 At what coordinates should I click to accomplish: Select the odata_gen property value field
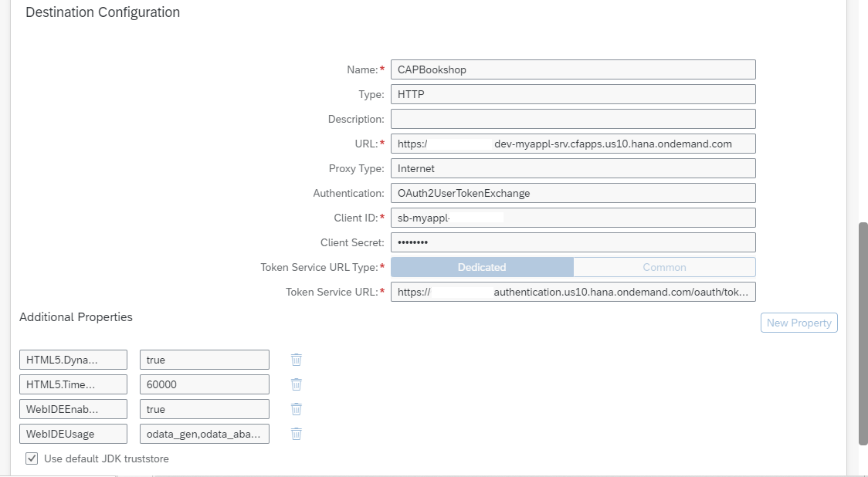(x=203, y=433)
